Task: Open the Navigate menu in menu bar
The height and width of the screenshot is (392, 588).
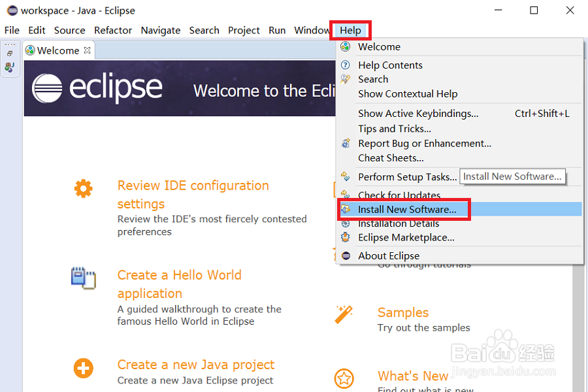Action: 161,30
